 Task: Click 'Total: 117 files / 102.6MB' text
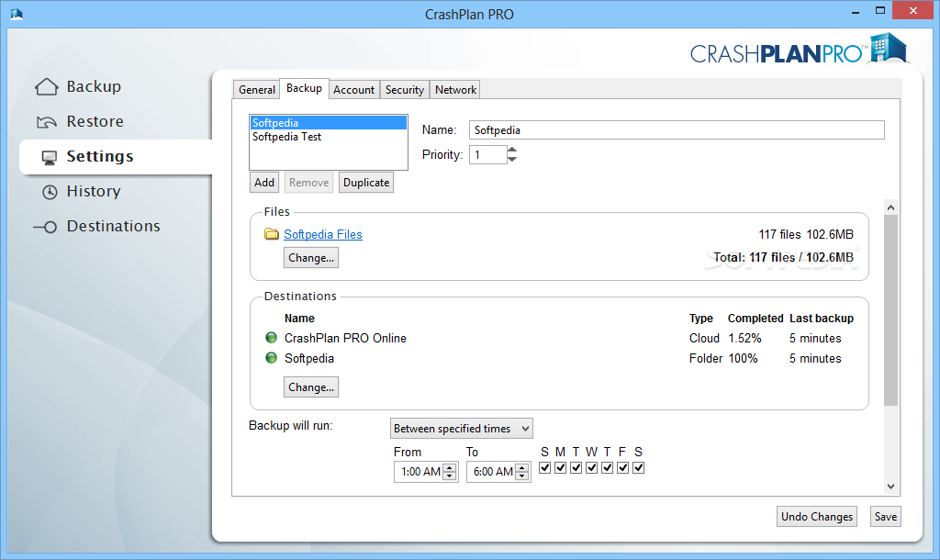point(784,257)
